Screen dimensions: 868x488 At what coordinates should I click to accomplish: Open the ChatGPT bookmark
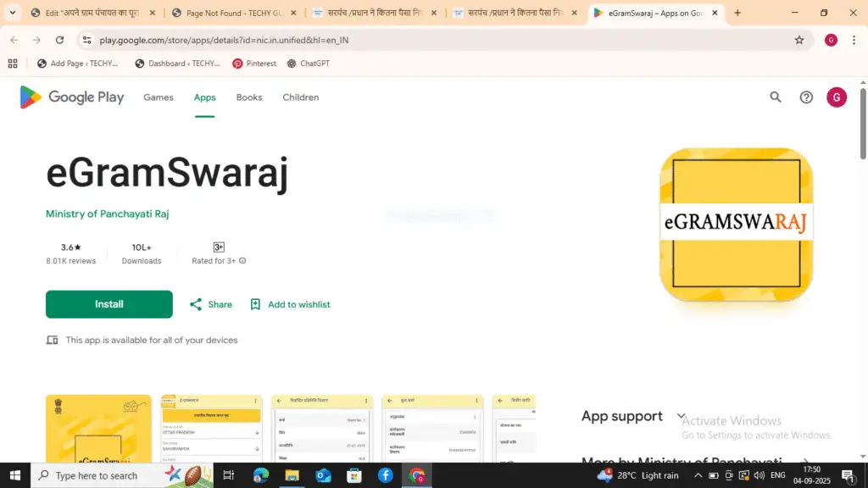(x=309, y=64)
